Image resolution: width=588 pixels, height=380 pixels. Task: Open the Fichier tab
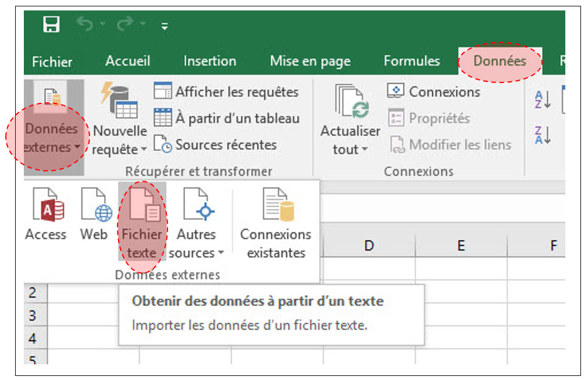52,62
